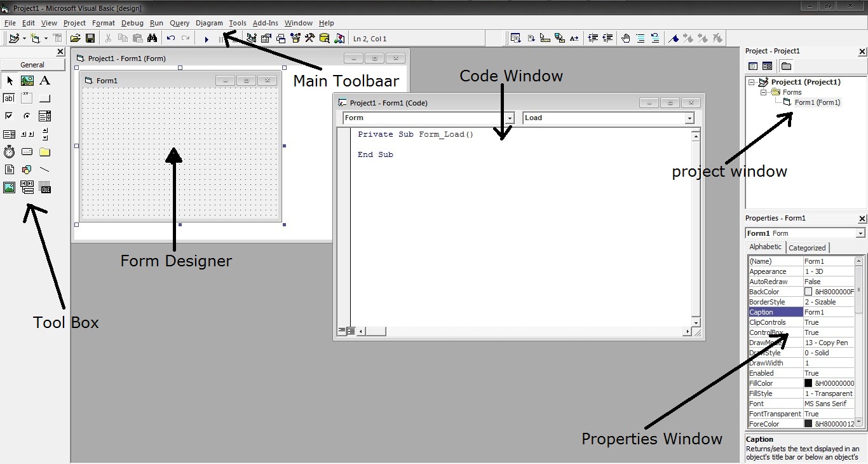The image size is (868, 464).
Task: Select the TextBox tool in the Toolbox
Action: [x=9, y=98]
